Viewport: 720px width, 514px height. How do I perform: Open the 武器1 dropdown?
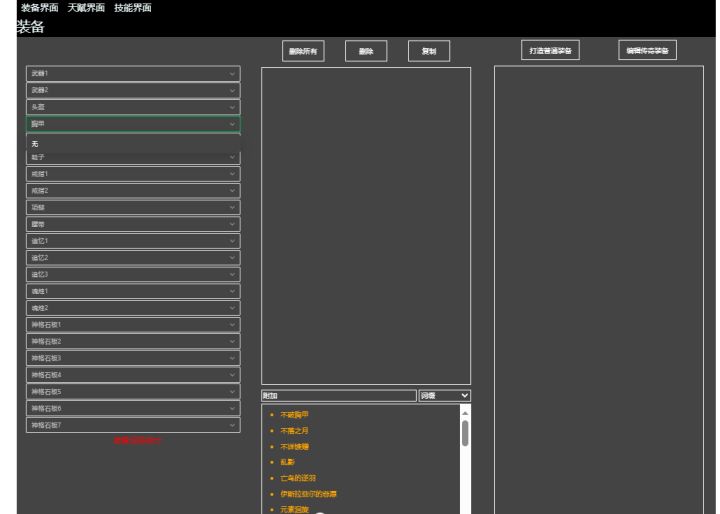point(133,73)
